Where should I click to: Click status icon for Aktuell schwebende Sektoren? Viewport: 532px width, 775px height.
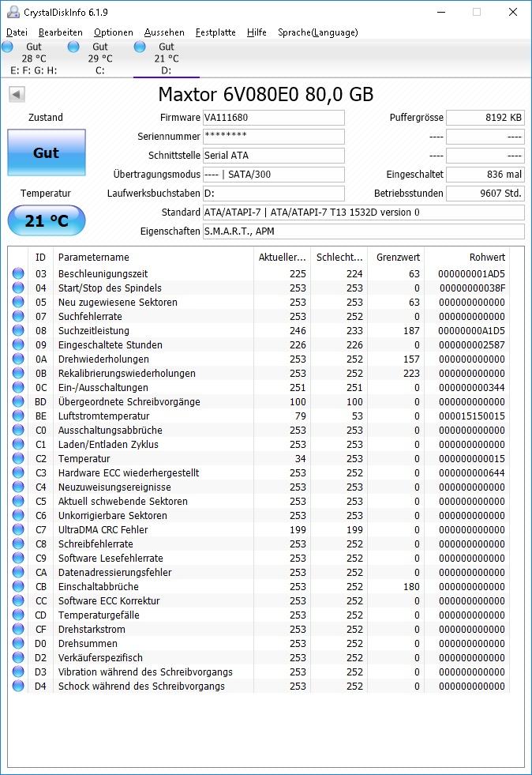pos(18,501)
